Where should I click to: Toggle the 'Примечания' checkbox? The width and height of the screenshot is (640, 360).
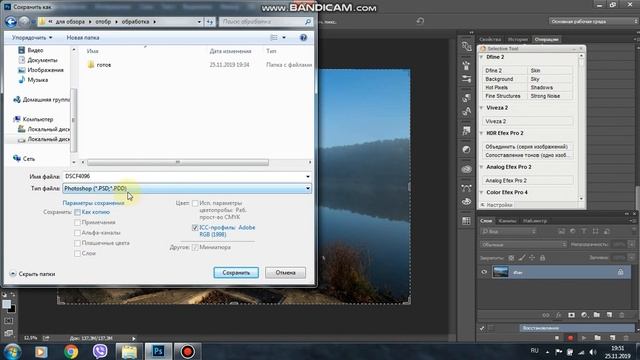tap(77, 222)
